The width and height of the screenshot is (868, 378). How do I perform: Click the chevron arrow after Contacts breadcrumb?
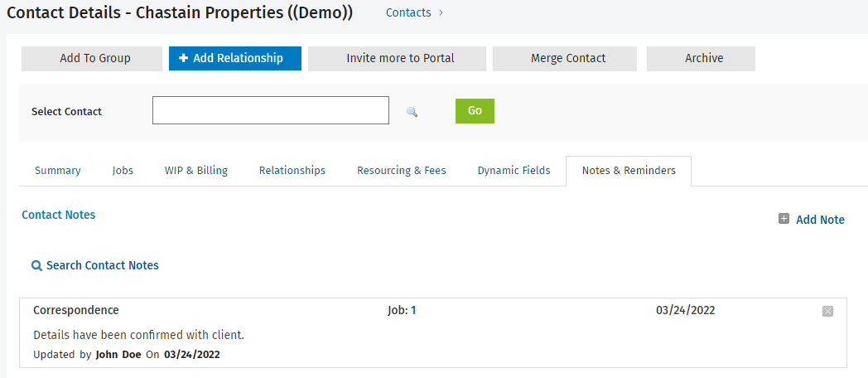441,12
